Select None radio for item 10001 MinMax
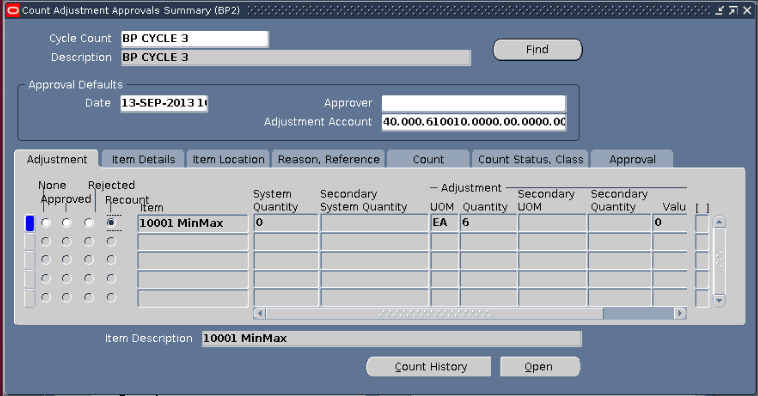 pos(46,223)
